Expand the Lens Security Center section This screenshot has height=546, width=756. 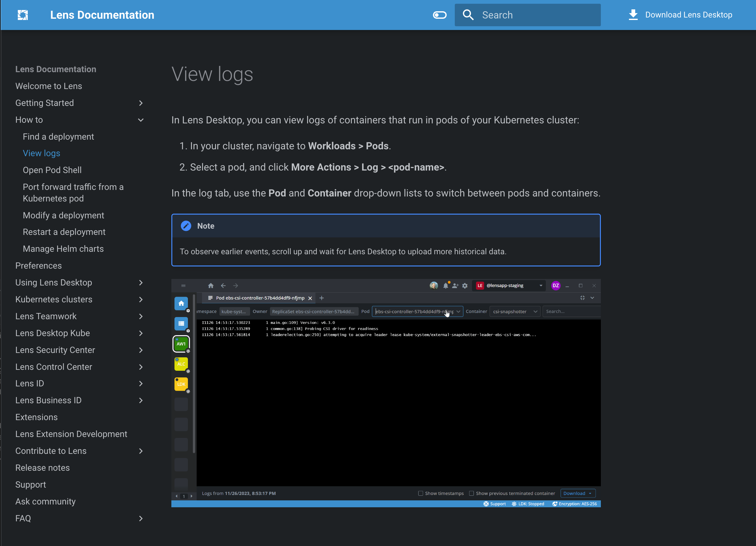141,350
